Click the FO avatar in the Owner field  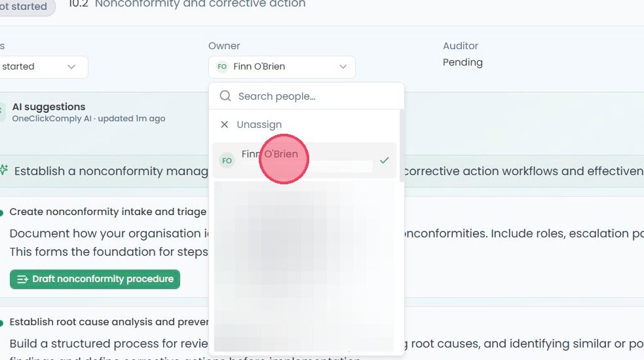(x=222, y=67)
